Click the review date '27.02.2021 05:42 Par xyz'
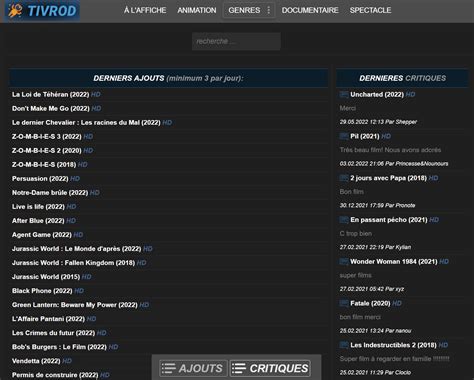 coord(372,289)
